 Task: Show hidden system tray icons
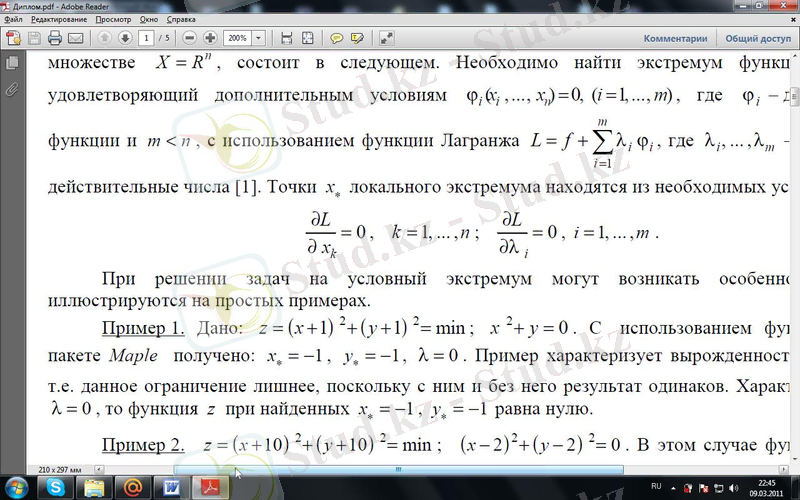[675, 487]
